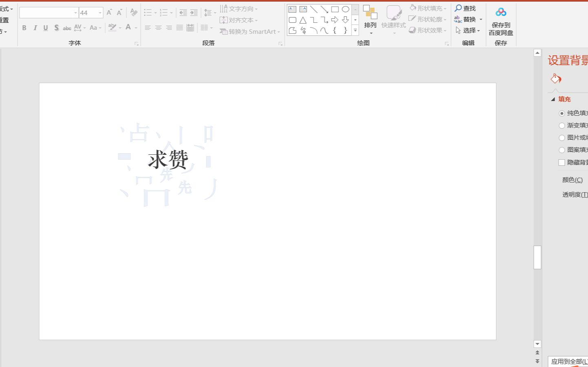The width and height of the screenshot is (588, 367).
Task: Align text left
Action: [x=148, y=28]
